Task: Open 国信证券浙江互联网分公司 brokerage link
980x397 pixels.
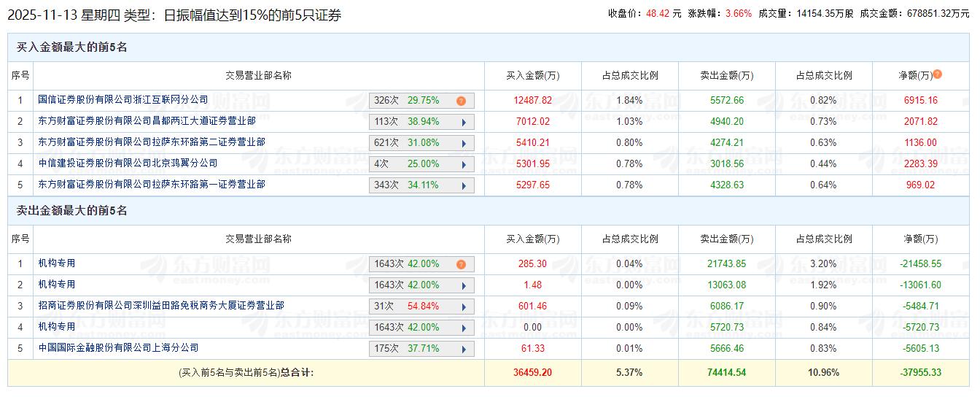Action: click(x=122, y=100)
